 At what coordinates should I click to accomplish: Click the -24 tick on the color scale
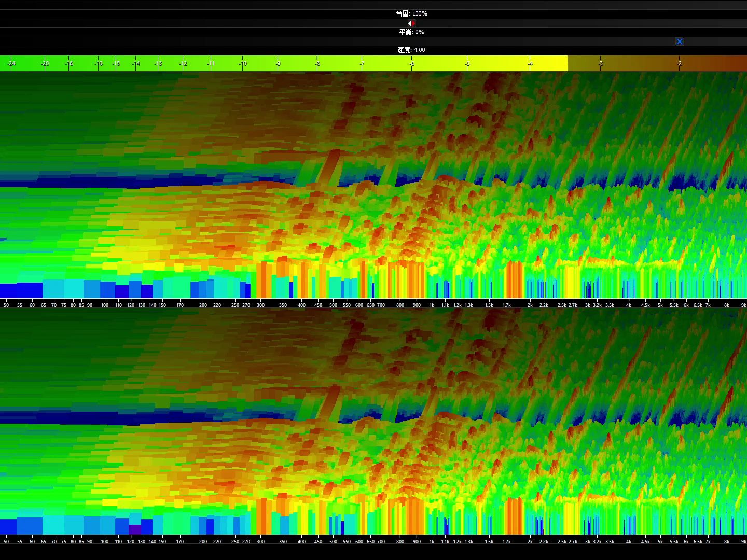[11, 63]
